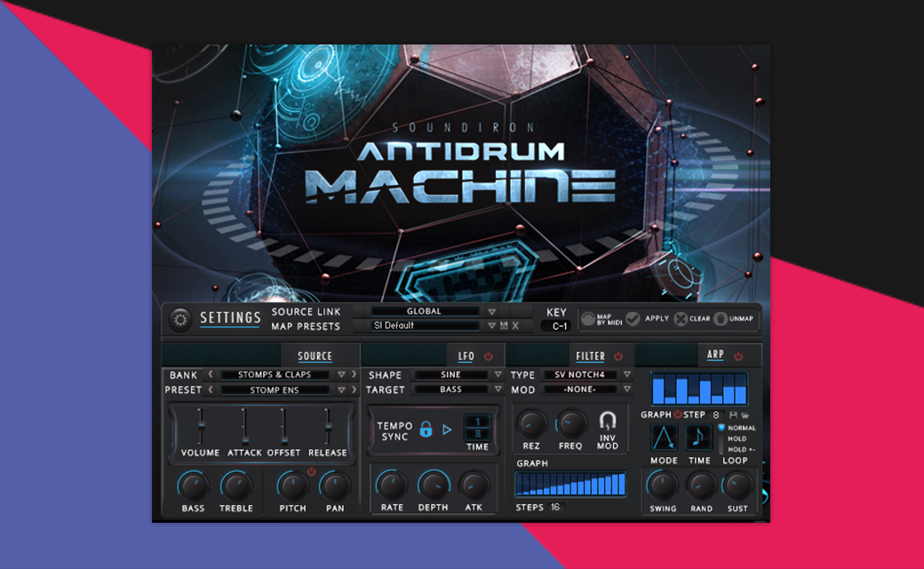924x569 pixels.
Task: Click the Map by MIDI icon
Action: 588,319
